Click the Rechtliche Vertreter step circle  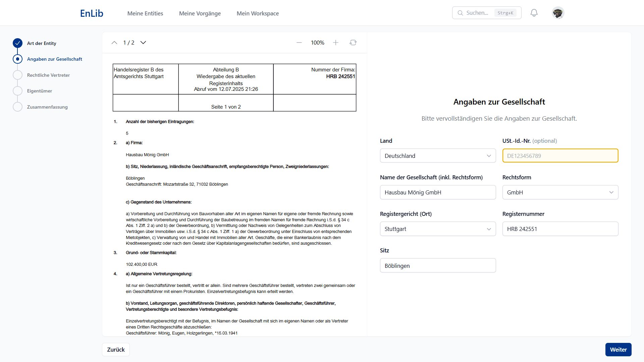[17, 75]
